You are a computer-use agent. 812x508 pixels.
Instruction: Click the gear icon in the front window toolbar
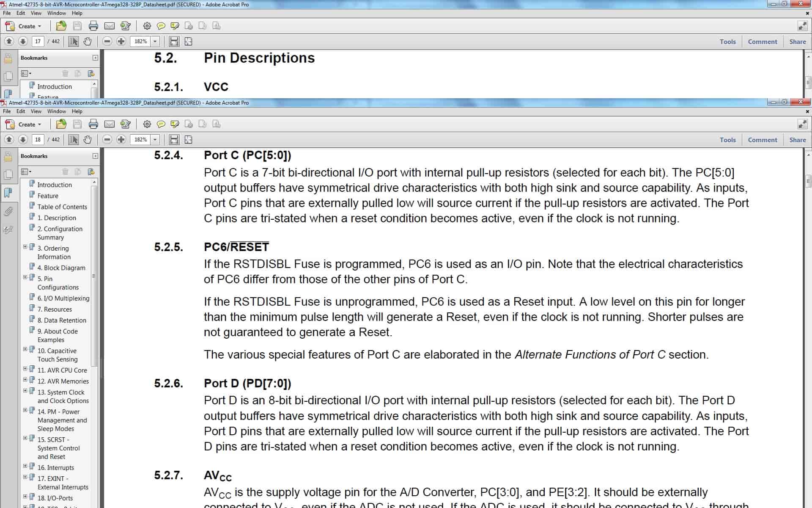coord(147,124)
